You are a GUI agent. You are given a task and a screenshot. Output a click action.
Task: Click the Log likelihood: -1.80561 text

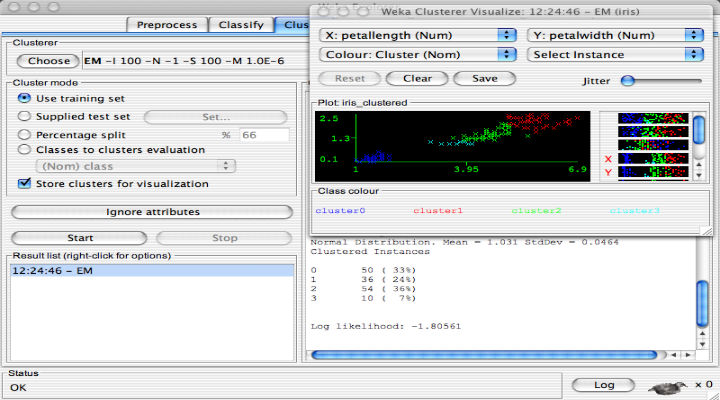point(386,327)
